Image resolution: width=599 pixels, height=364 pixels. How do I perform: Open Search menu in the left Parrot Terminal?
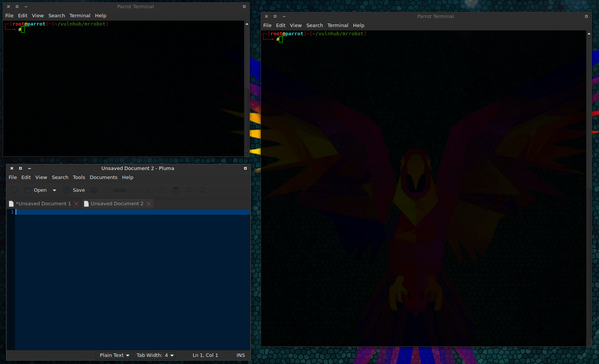click(57, 16)
